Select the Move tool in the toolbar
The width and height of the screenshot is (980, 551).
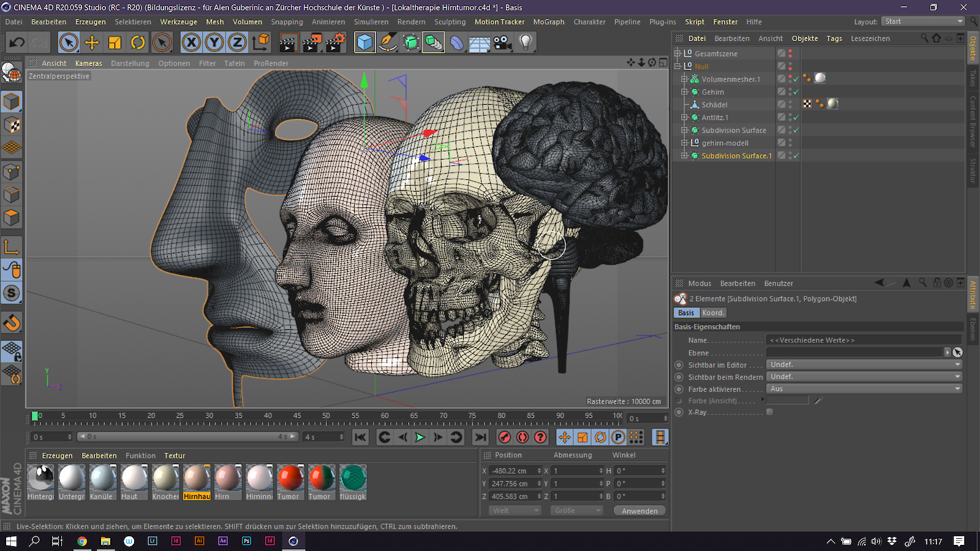[x=91, y=42]
